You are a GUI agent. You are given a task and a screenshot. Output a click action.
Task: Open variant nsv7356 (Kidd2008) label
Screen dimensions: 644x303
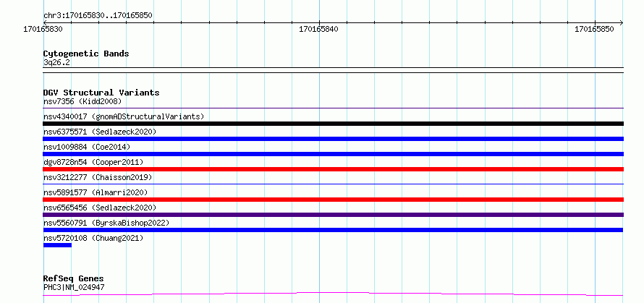[82, 101]
